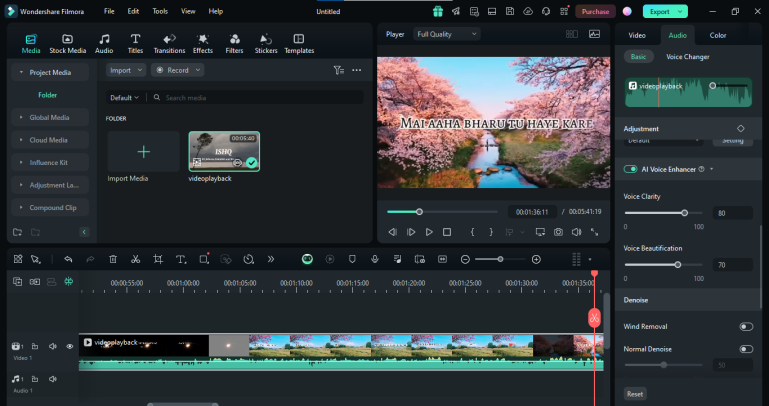Adjust the Voice Clarity slider
This screenshot has height=406, width=769.
pyautogui.click(x=684, y=213)
